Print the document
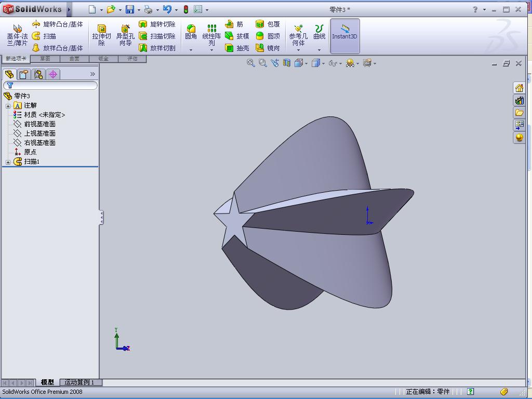 pyautogui.click(x=148, y=9)
